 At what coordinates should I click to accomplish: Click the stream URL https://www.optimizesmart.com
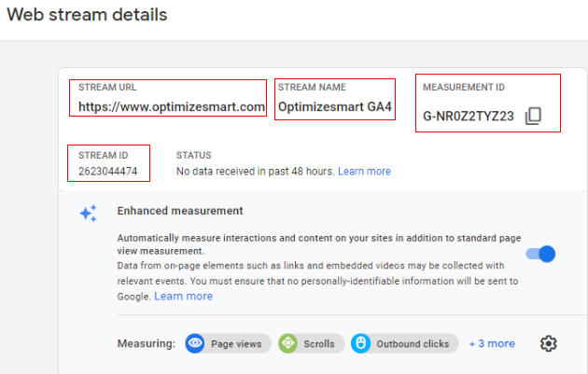172,107
